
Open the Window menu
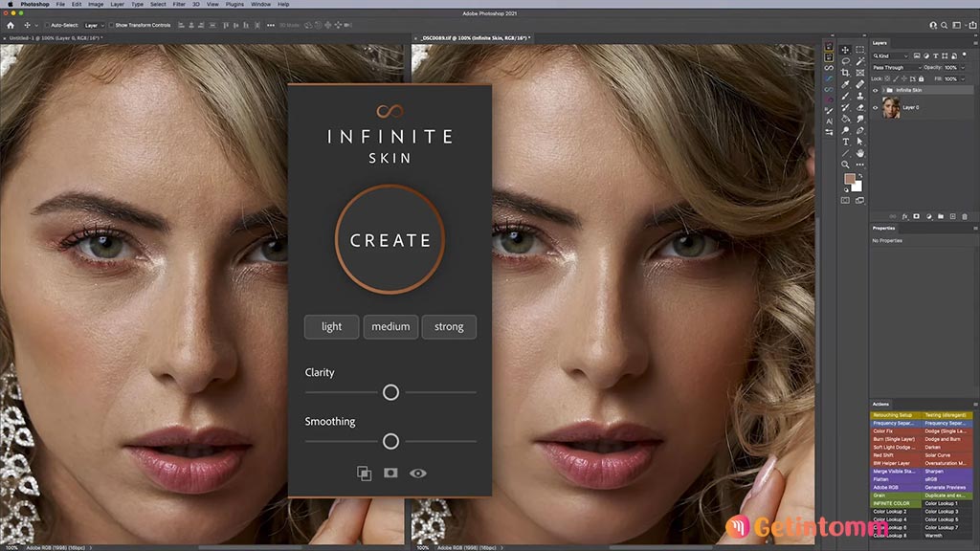[260, 4]
